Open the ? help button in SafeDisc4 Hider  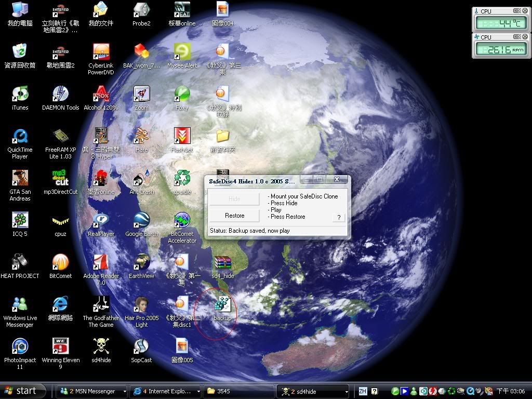(339, 218)
